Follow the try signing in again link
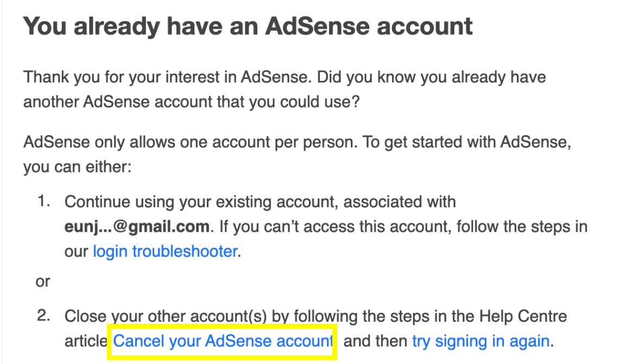 point(481,341)
